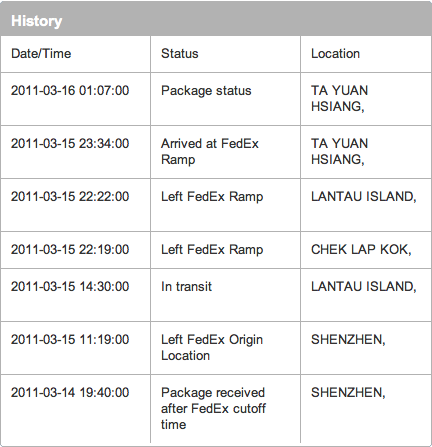Click SHENZHEN in the 11:19:00 row
Image resolution: width=432 pixels, height=447 pixels.
[348, 340]
